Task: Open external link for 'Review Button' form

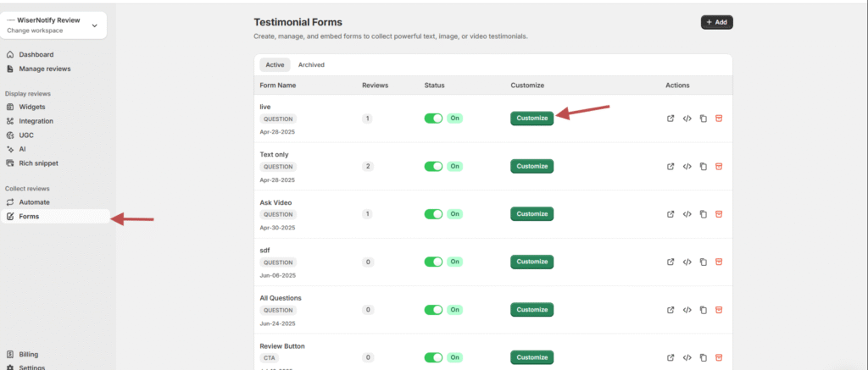Action: point(671,357)
